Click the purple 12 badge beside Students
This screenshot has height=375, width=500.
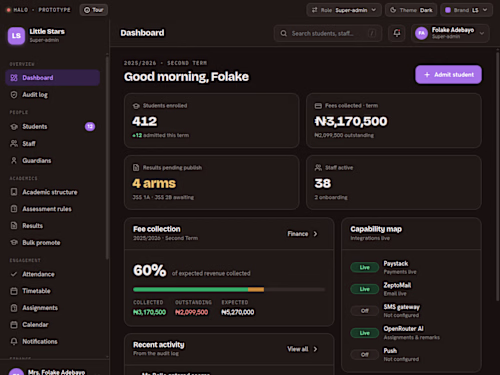90,127
